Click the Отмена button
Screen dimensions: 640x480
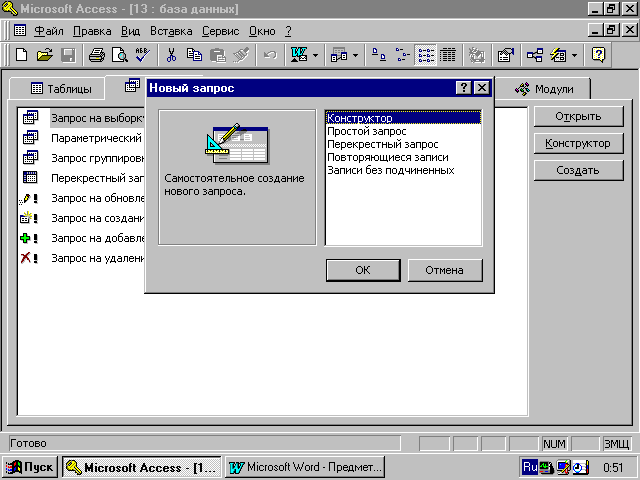445,270
